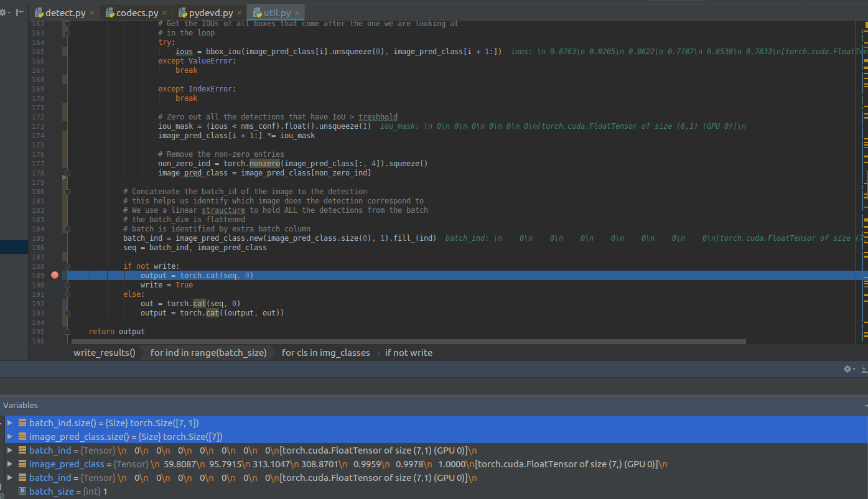Screen dimensions: 868x499
Task: Click the 'write = True' code line
Action: tap(167, 285)
